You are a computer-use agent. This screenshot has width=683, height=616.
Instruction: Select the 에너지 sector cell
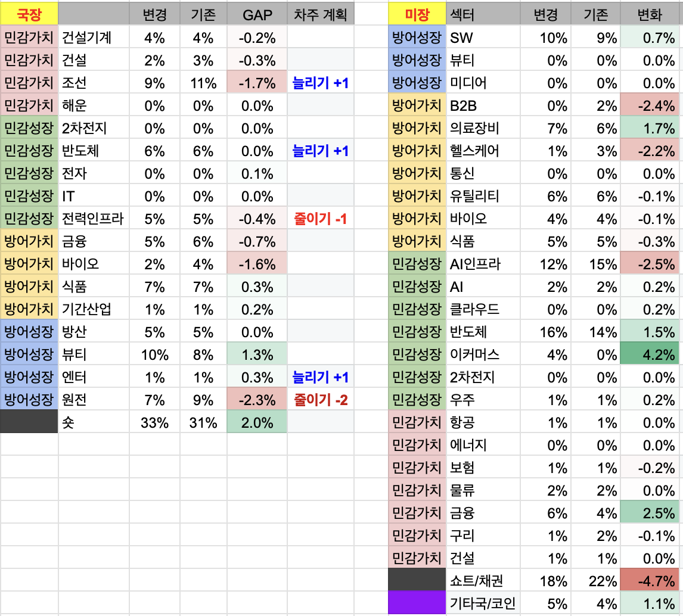(x=483, y=444)
